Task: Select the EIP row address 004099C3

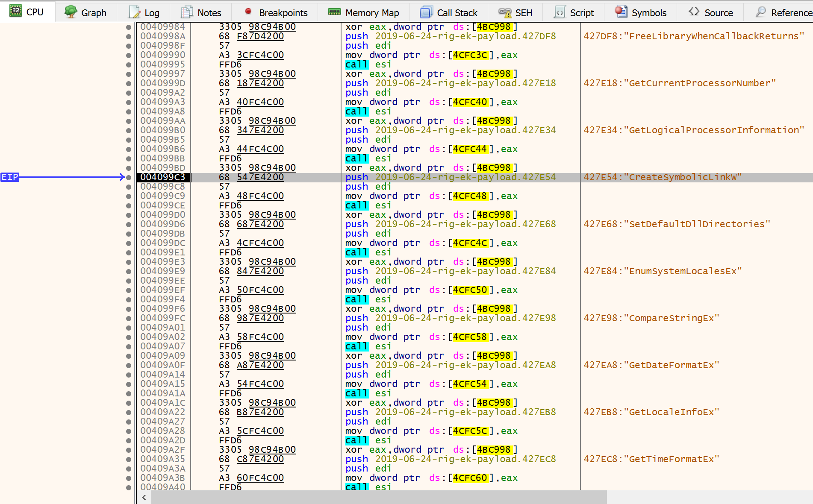Action: tap(163, 177)
